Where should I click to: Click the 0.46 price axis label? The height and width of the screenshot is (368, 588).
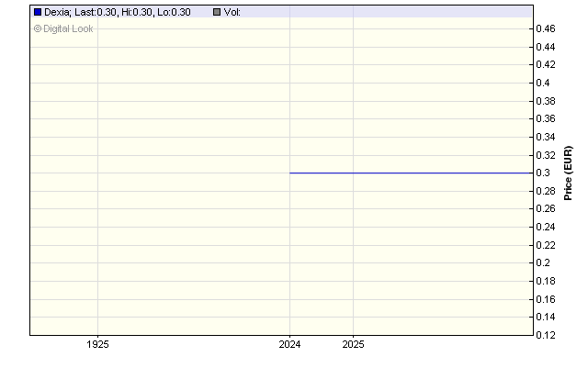[546, 28]
